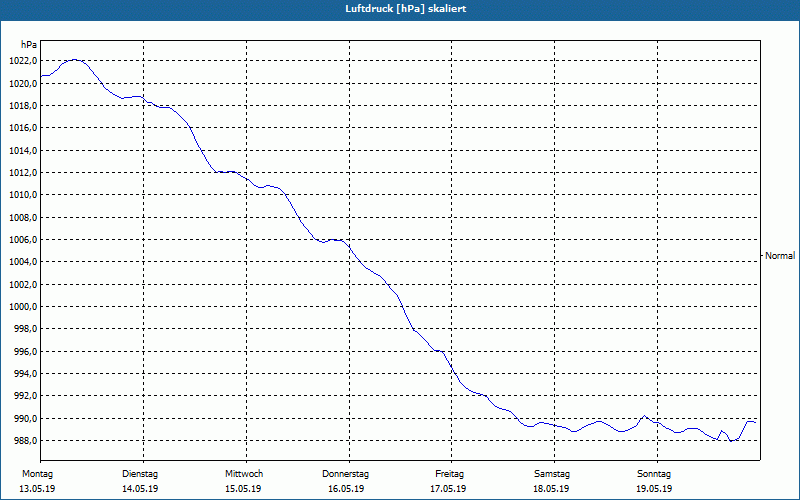800x500 pixels.
Task: Click the date 18.05.19
Action: tap(551, 489)
